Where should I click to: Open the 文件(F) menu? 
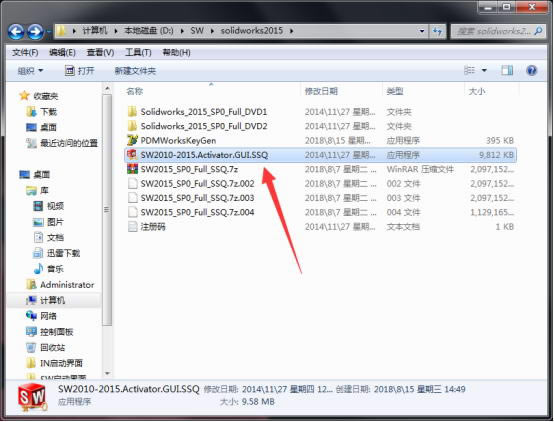[x=25, y=53]
